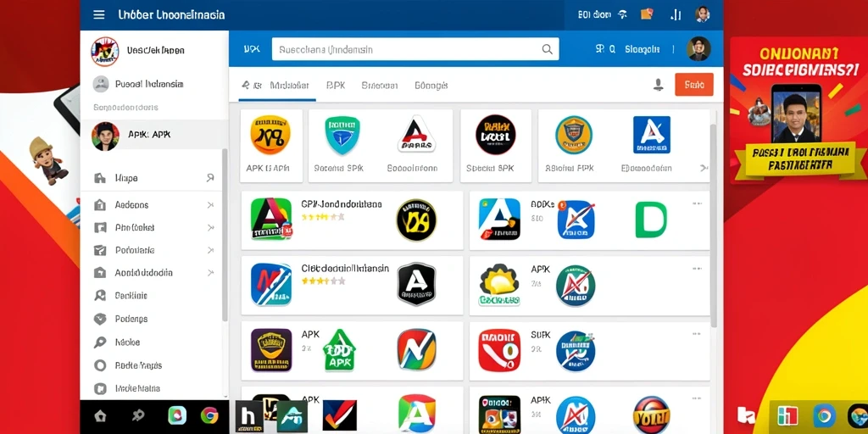Switch to the Srneoen tab

[x=380, y=86]
